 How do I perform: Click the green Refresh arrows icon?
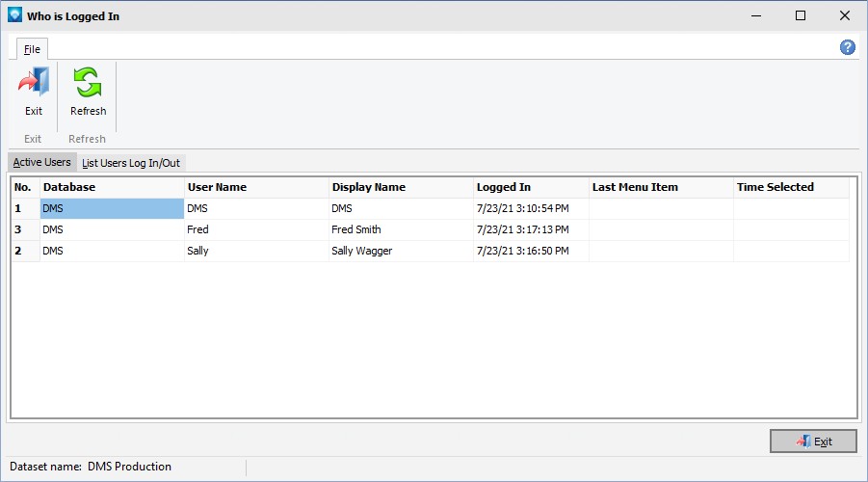pyautogui.click(x=88, y=82)
